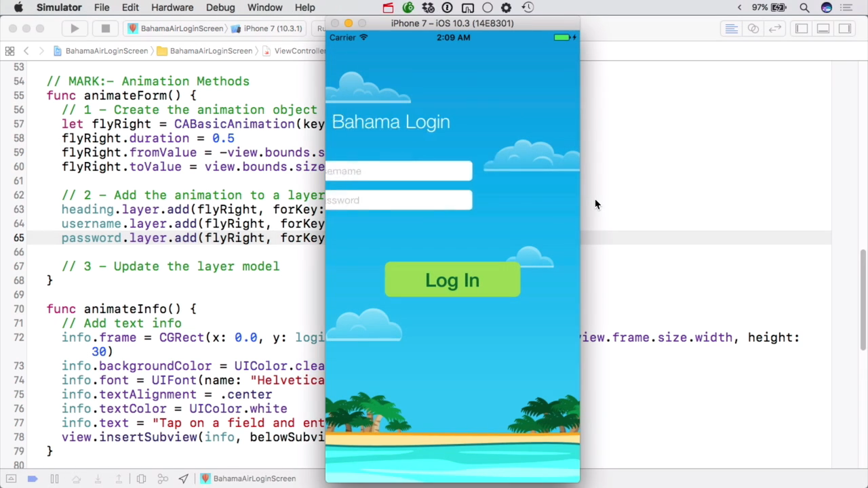The height and width of the screenshot is (488, 868).
Task: Run the project with the Run button
Action: click(x=75, y=28)
